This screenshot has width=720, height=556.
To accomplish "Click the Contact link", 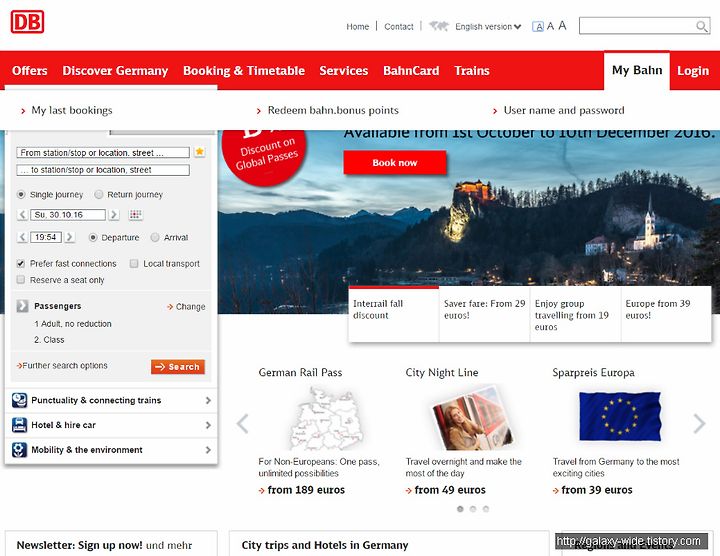I will coord(399,27).
